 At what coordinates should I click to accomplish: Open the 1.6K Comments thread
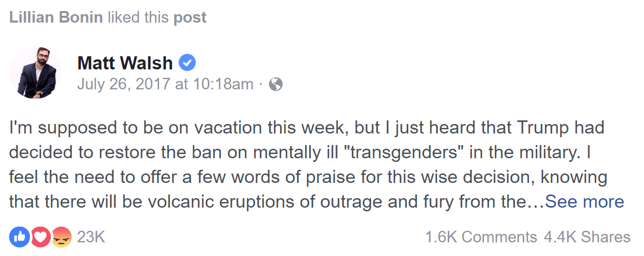481,238
